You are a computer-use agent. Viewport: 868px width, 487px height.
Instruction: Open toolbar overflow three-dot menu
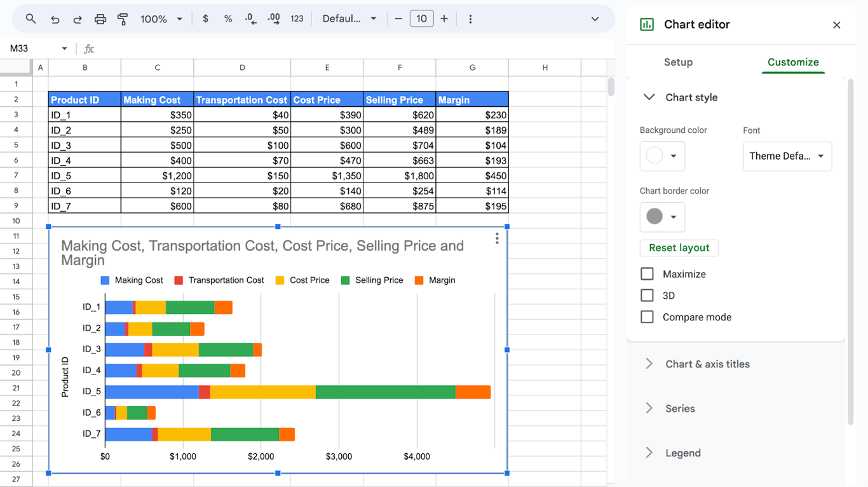[x=470, y=19]
